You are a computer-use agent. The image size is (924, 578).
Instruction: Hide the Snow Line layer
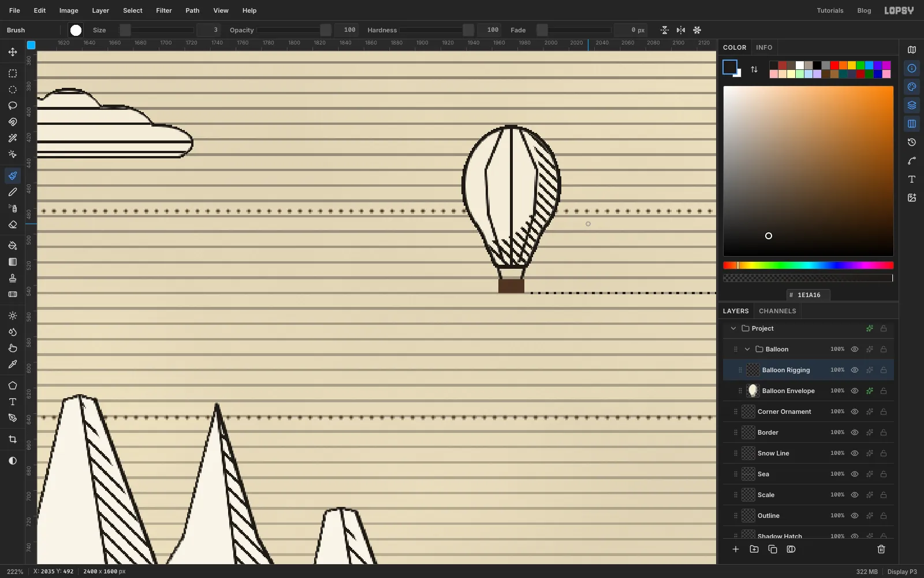tap(855, 453)
